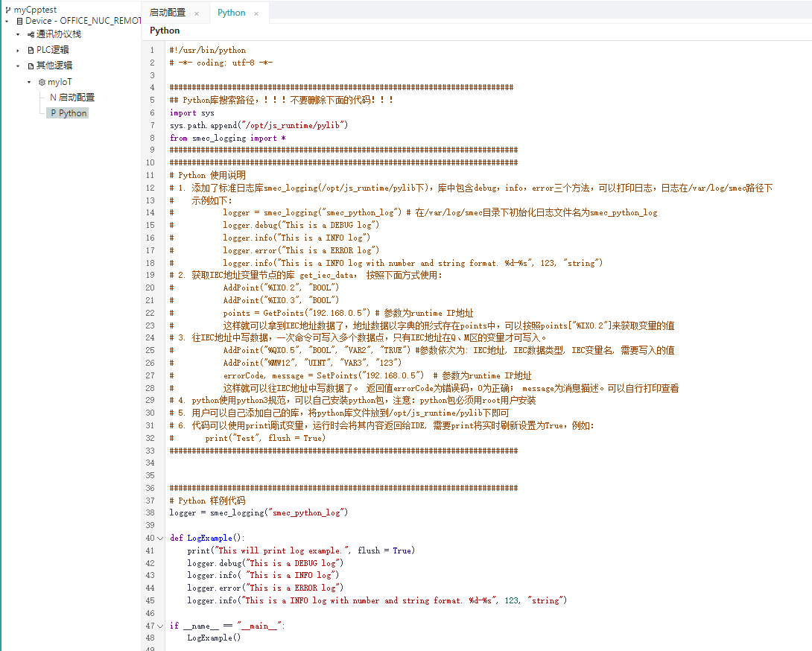Click the gear icon beside myIoT

42,82
